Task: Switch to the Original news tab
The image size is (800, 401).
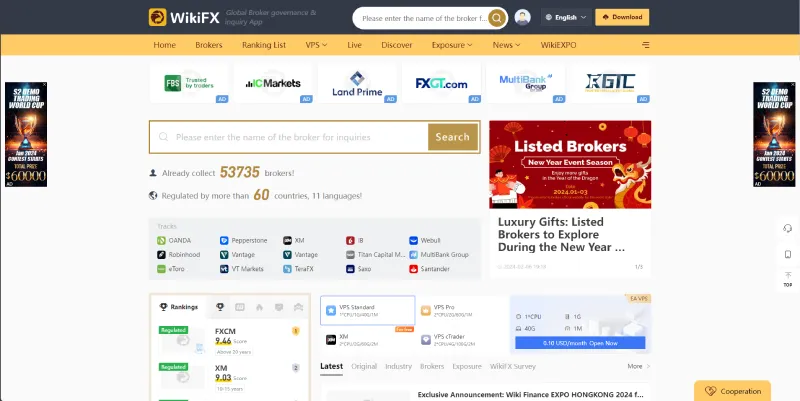Action: [x=364, y=366]
